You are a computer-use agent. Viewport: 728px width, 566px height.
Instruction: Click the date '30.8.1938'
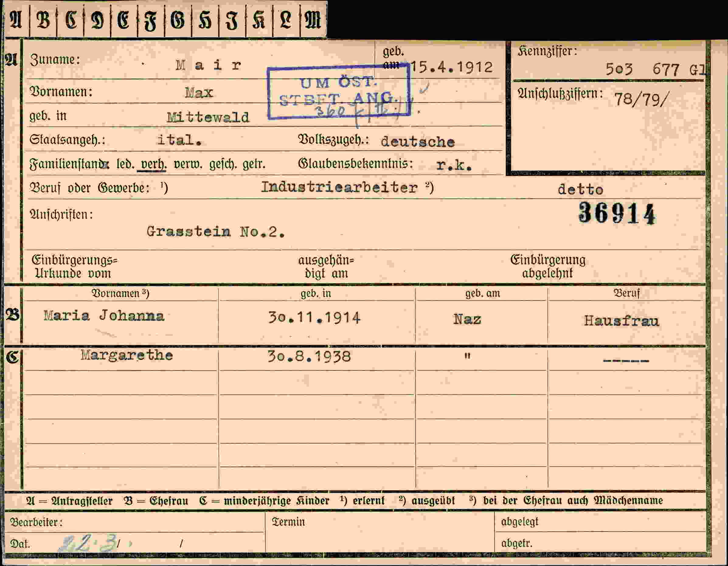click(x=309, y=357)
